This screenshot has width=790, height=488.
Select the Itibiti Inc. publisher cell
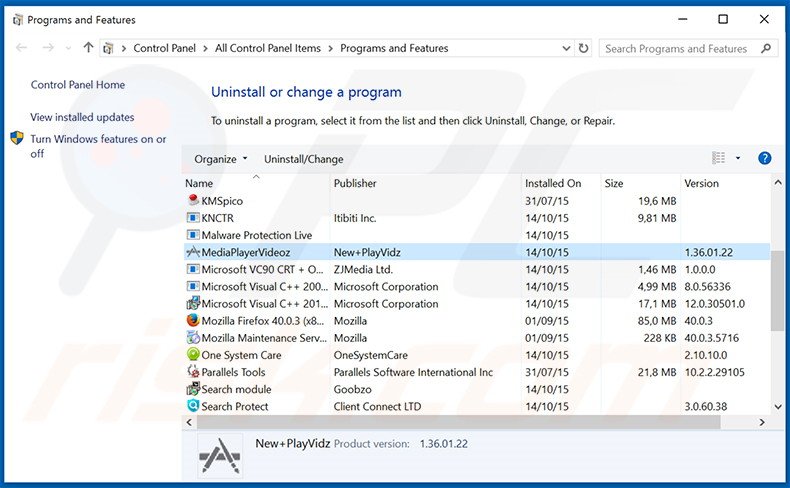(355, 218)
